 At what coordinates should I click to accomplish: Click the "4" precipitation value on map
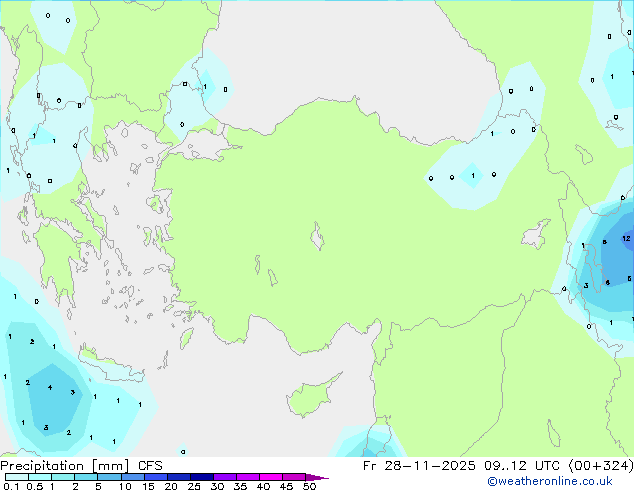[x=50, y=387]
